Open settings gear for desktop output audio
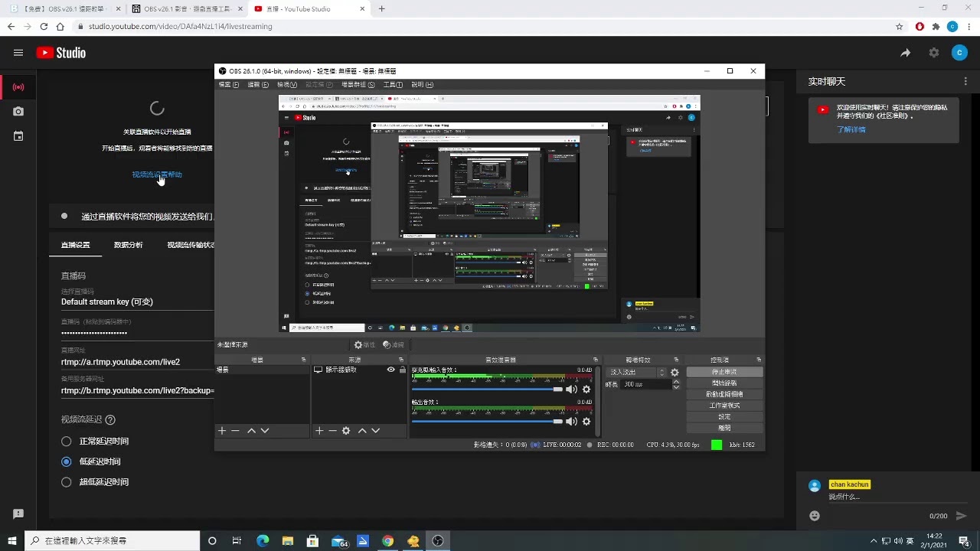This screenshot has height=551, width=980. 586,422
